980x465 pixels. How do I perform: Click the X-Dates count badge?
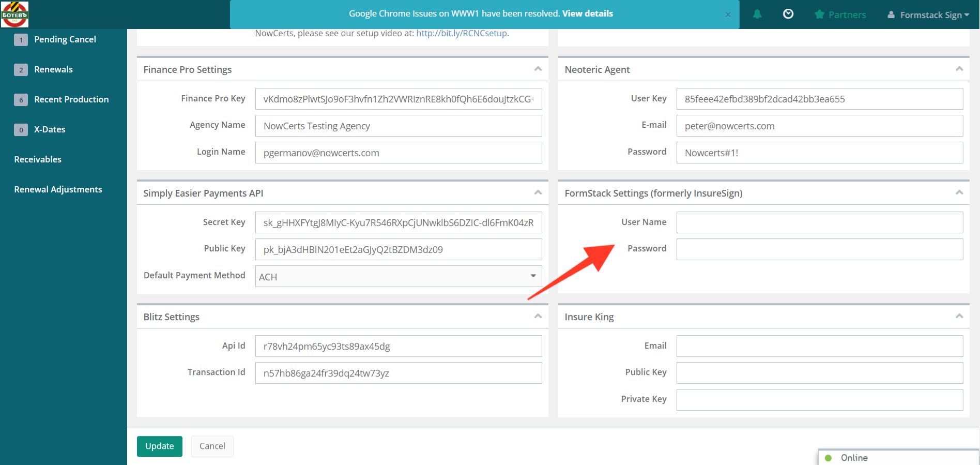(21, 130)
